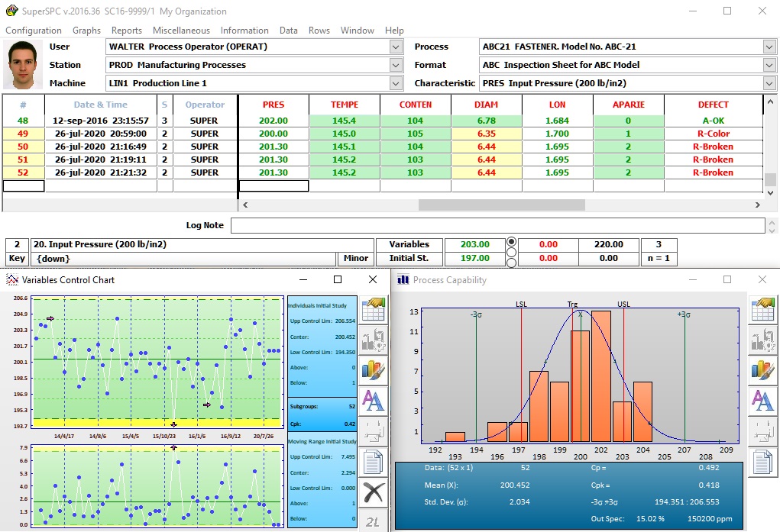Click the X-bar icon in control chart toolbar
This screenshot has width=780, height=532.
(373, 493)
